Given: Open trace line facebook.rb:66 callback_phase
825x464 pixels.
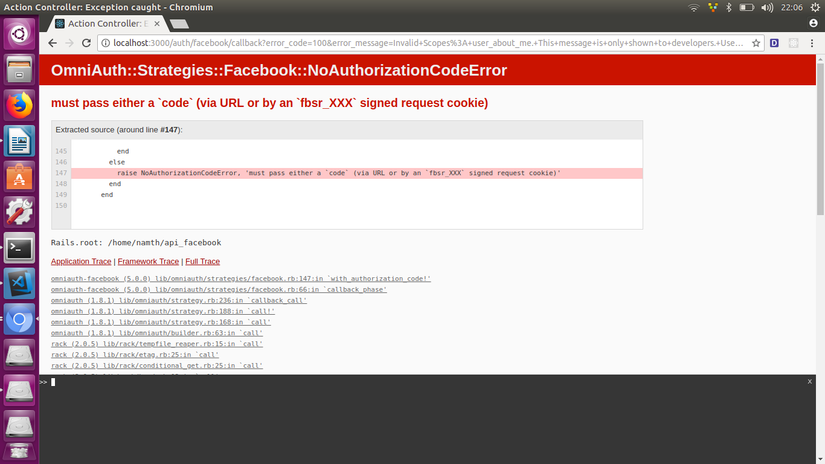Looking at the screenshot, I should (219, 290).
